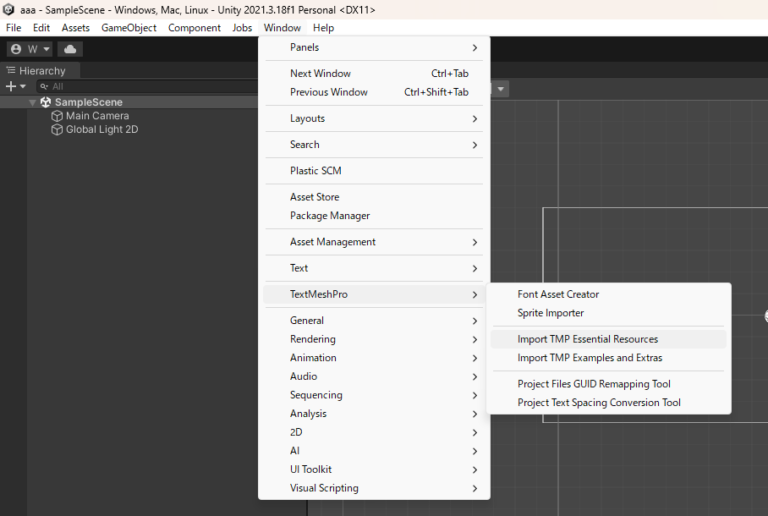Click the Main Camera cube icon
Screen dimensions: 768x516
(x=57, y=116)
